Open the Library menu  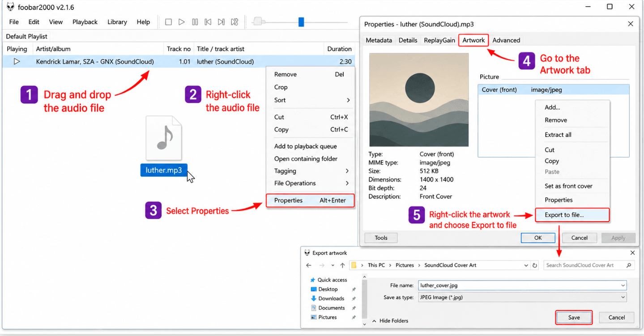(x=117, y=22)
